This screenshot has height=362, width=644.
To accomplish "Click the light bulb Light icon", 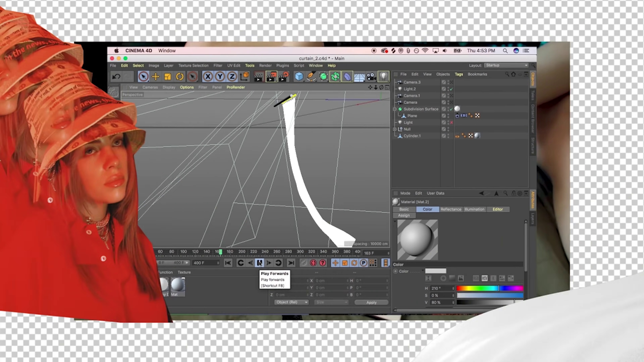I will [x=384, y=77].
